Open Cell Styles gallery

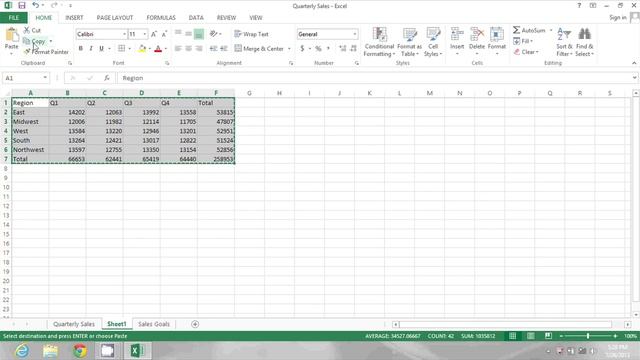(433, 42)
